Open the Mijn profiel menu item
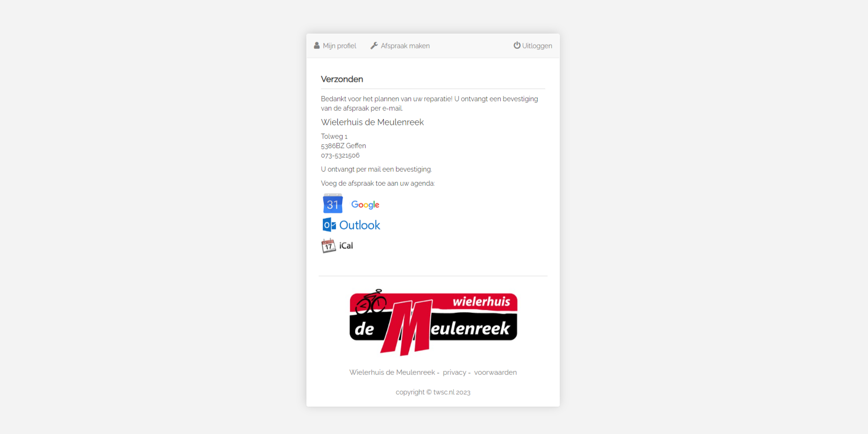 [335, 46]
